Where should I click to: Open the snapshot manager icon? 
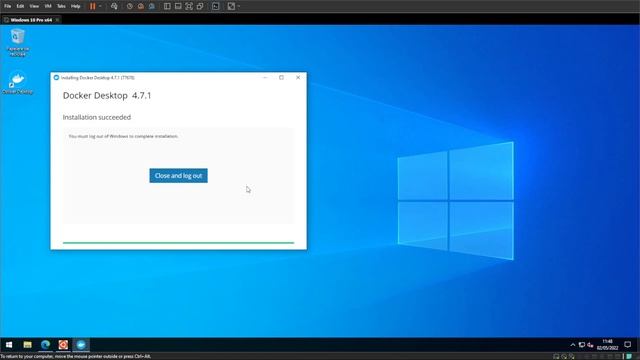click(151, 6)
